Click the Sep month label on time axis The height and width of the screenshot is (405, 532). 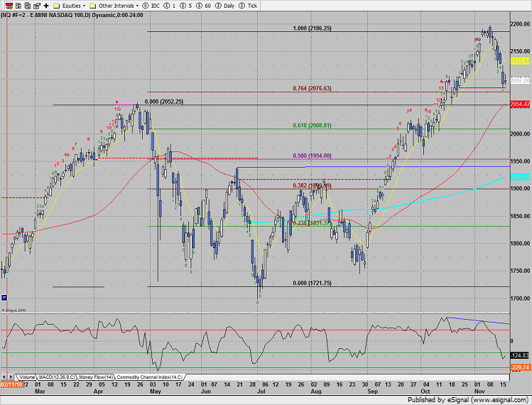pos(372,391)
